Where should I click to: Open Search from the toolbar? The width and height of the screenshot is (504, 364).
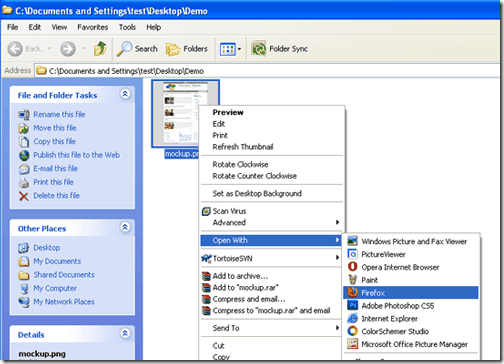pos(137,49)
